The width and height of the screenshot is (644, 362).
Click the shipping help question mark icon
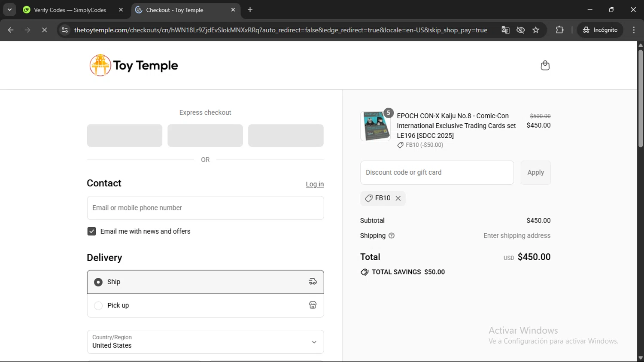392,236
